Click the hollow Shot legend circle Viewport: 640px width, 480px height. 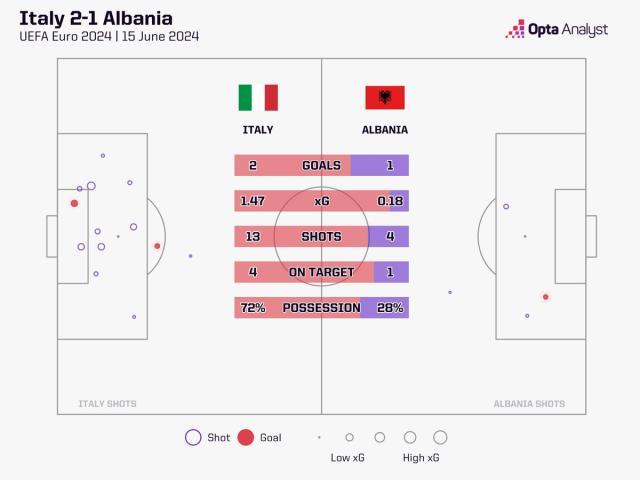(193, 437)
